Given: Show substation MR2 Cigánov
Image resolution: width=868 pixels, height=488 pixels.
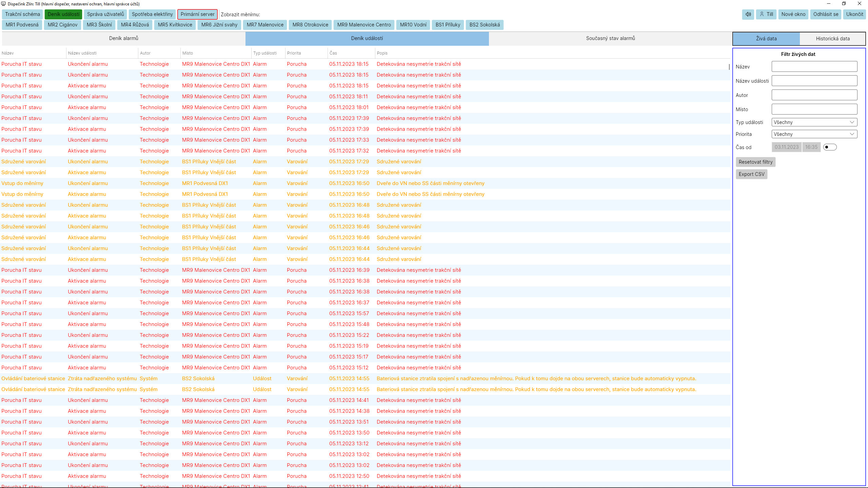Looking at the screenshot, I should pos(62,25).
